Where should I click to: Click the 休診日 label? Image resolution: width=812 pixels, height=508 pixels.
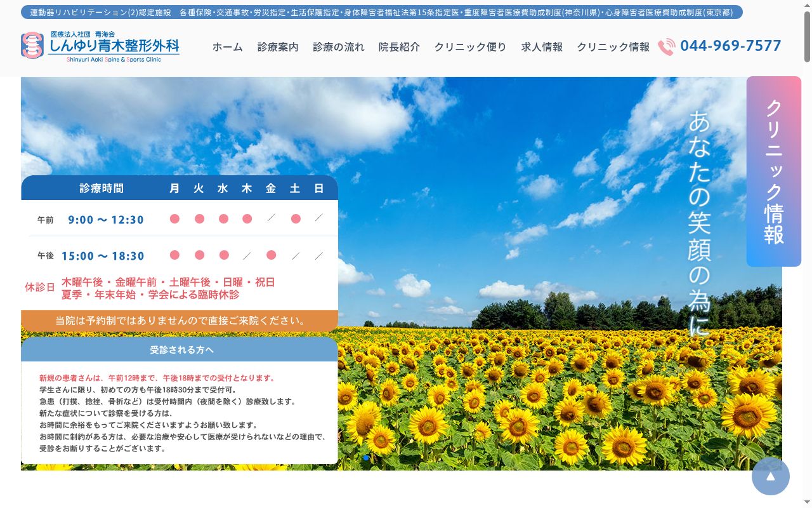(40, 287)
